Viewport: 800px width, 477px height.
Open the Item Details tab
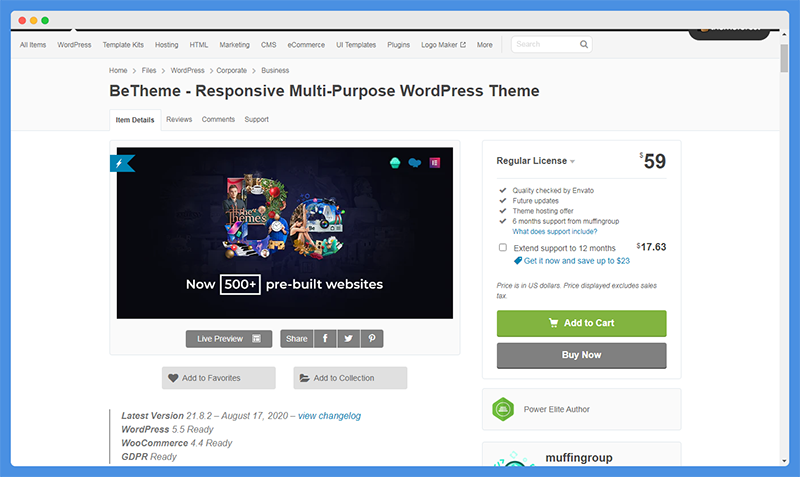[135, 120]
